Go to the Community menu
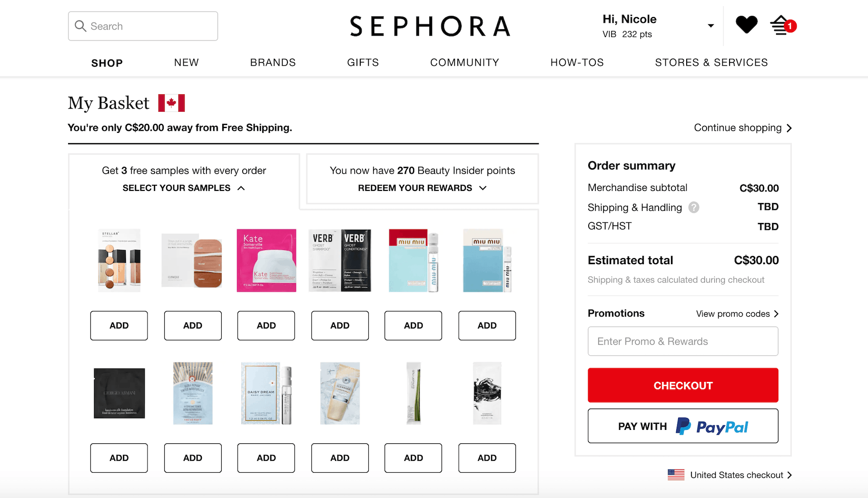868x498 pixels. (x=464, y=62)
